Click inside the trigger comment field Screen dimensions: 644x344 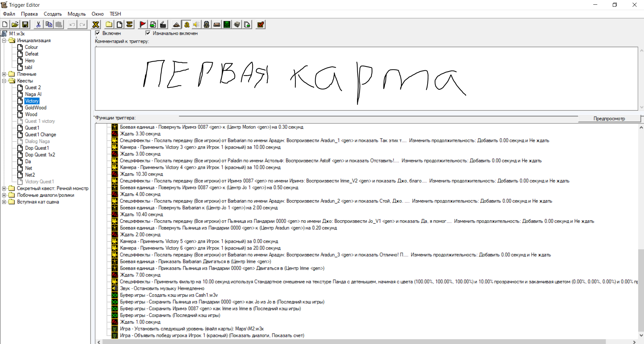[366, 79]
